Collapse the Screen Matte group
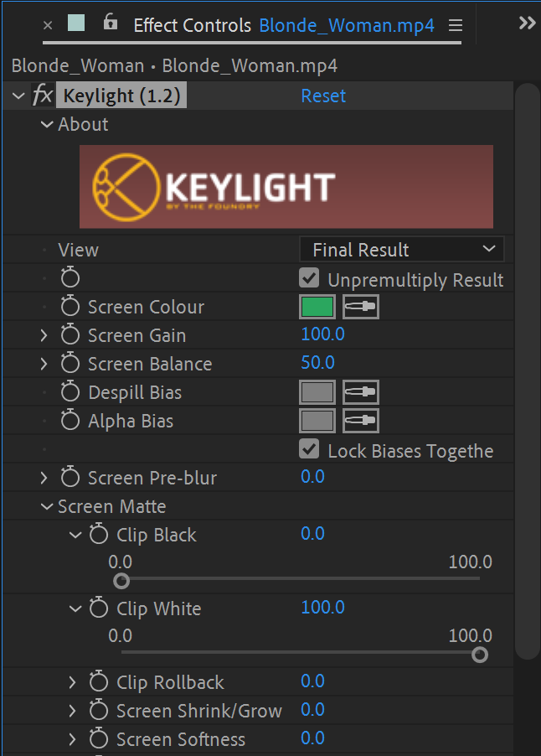The width and height of the screenshot is (541, 756). [x=47, y=506]
